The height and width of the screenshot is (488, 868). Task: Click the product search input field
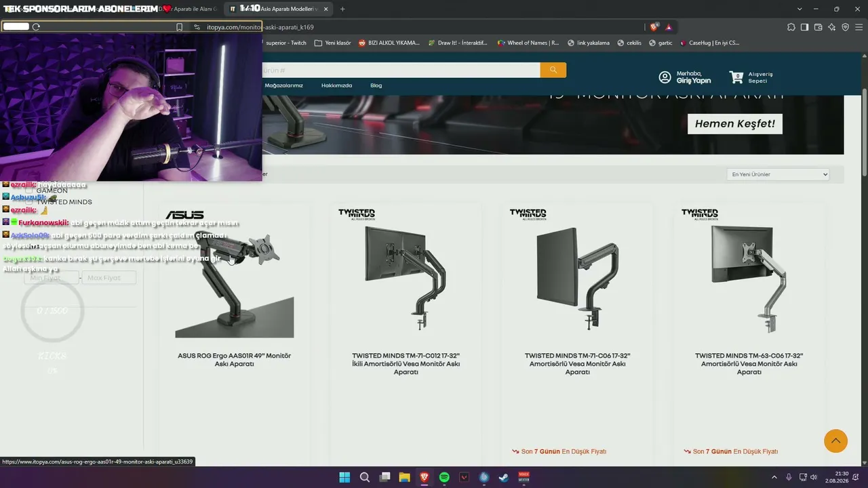[x=401, y=70]
